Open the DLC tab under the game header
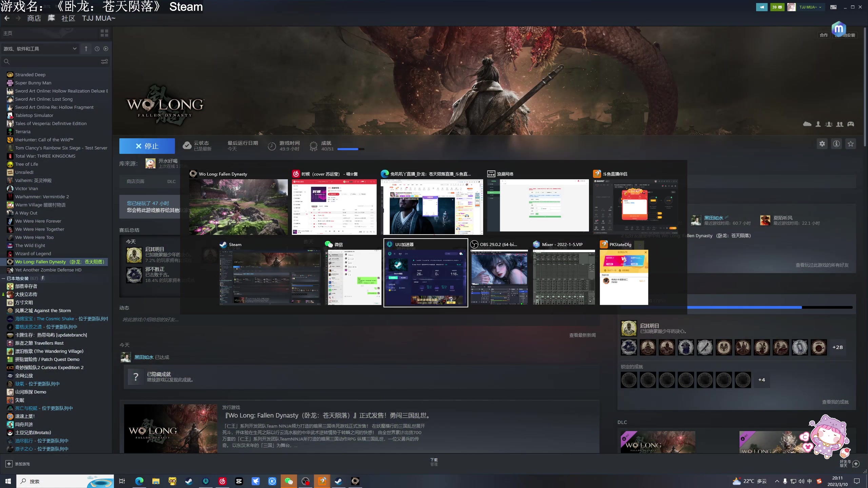868x488 pixels. coord(171,181)
